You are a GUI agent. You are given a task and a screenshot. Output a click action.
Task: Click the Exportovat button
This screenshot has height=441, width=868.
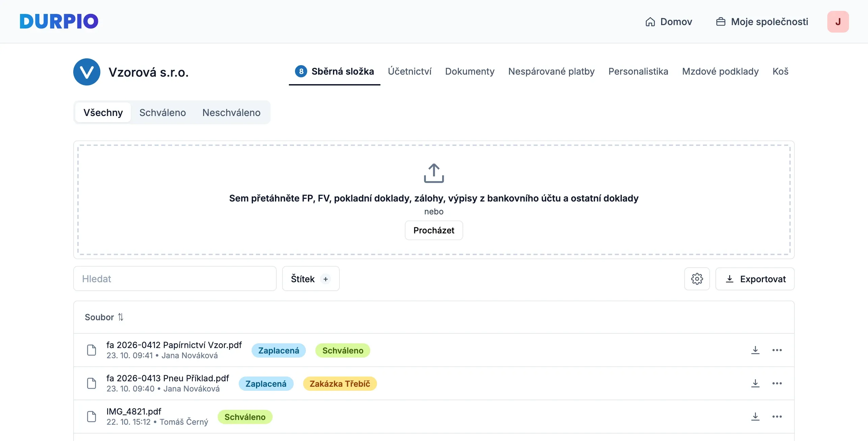[755, 279]
